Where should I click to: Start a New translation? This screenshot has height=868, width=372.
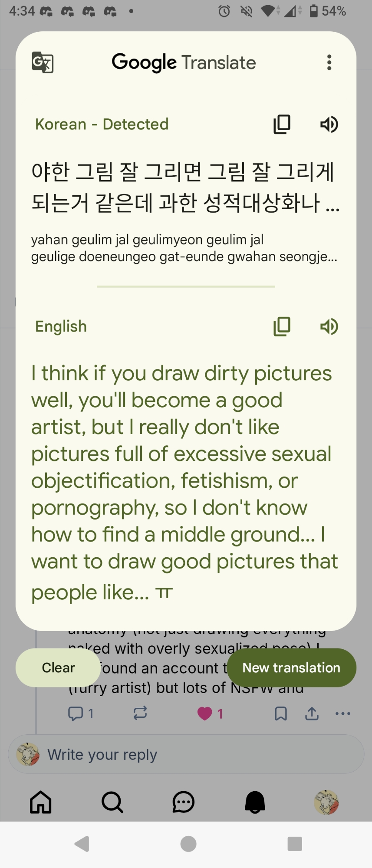tap(291, 667)
